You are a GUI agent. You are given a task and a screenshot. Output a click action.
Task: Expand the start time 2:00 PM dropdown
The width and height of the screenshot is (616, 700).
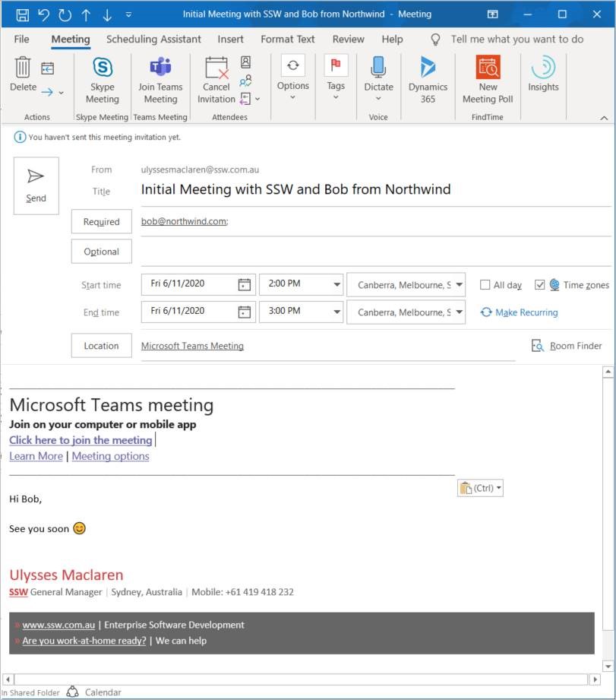click(x=337, y=285)
